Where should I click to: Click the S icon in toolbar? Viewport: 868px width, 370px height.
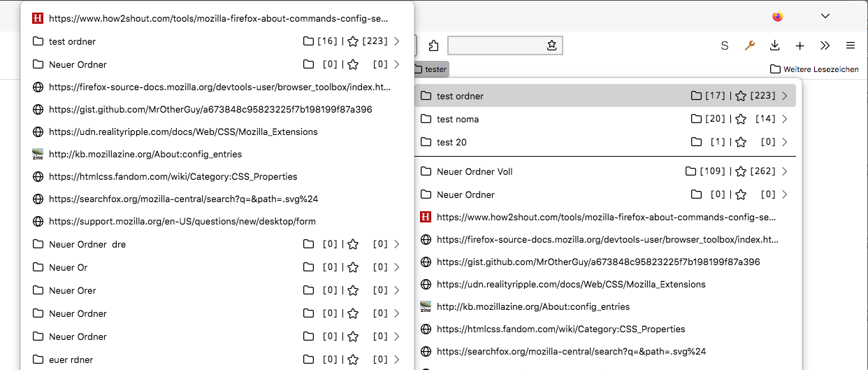coord(725,45)
